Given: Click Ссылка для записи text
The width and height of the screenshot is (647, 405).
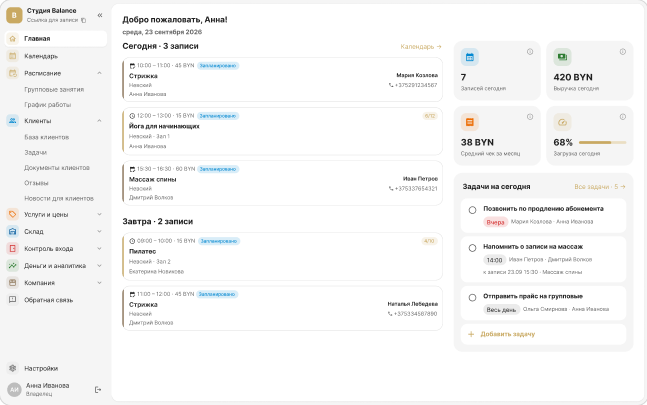Looking at the screenshot, I should [x=52, y=20].
